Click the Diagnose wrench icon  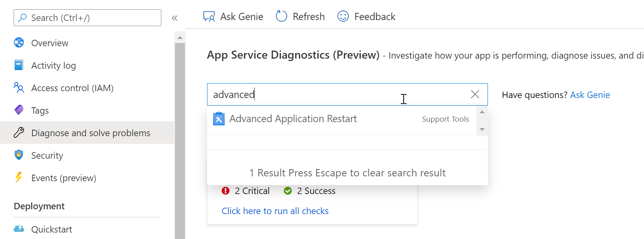pos(19,133)
